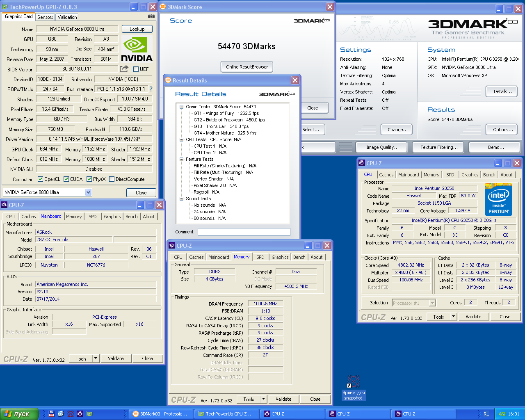The width and height of the screenshot is (525, 420).
Task: Click the 3DMark Score title bar icon
Action: pos(163,7)
